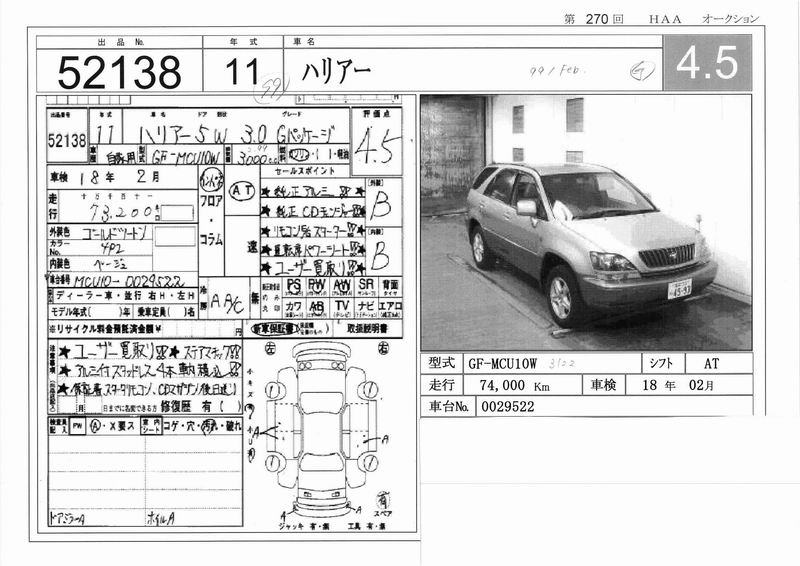
Task: Click the handwritten ドアミラーA note
Action: [67, 519]
